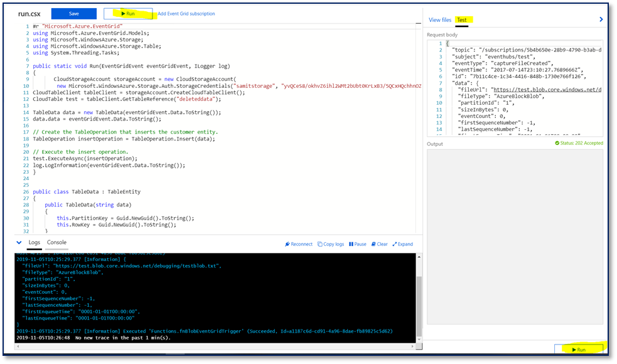This screenshot has width=617, height=364.
Task: Place cursor on "deleteddata" table name string
Action: 197,99
